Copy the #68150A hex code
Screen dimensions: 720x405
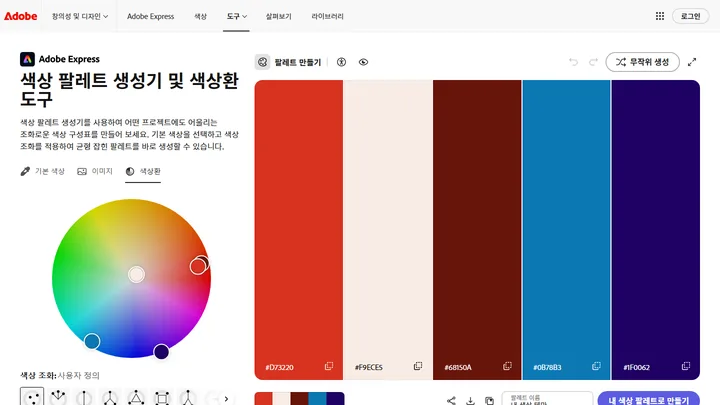tap(507, 366)
